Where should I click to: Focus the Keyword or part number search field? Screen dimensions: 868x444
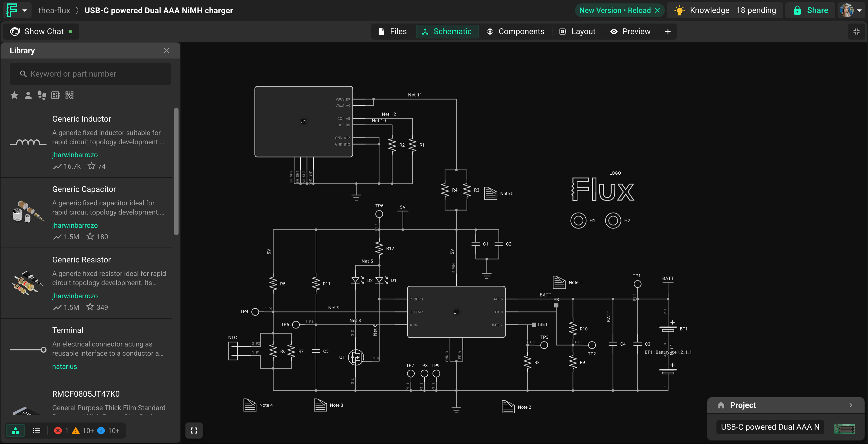90,74
